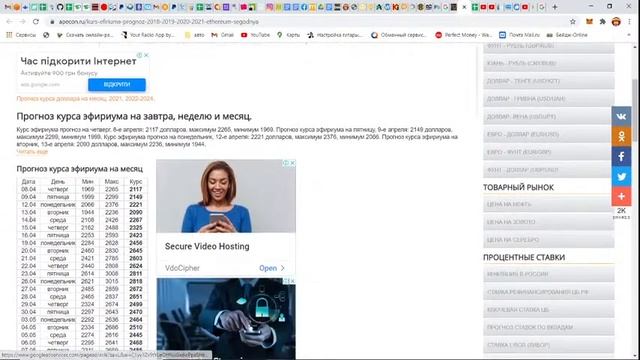Open ДОЛЛАР - ТЕНГЕ sidebar item
This screenshot has height=360, width=640.
click(x=549, y=81)
